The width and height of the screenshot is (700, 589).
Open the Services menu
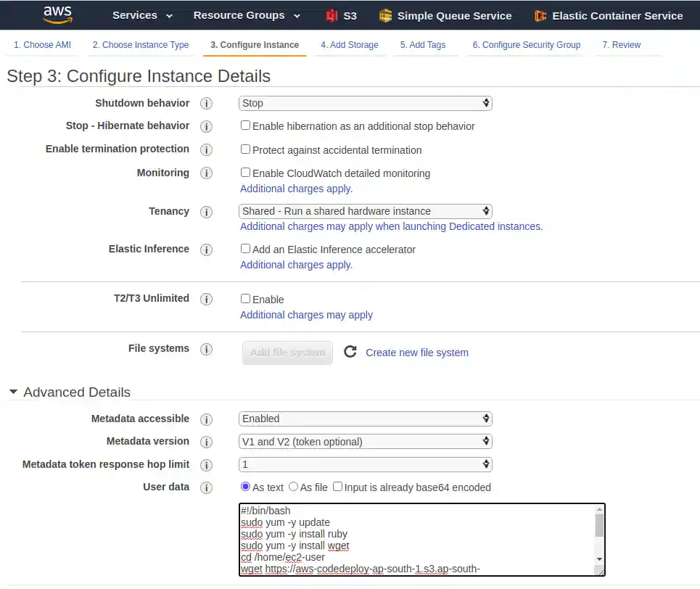[x=142, y=15]
